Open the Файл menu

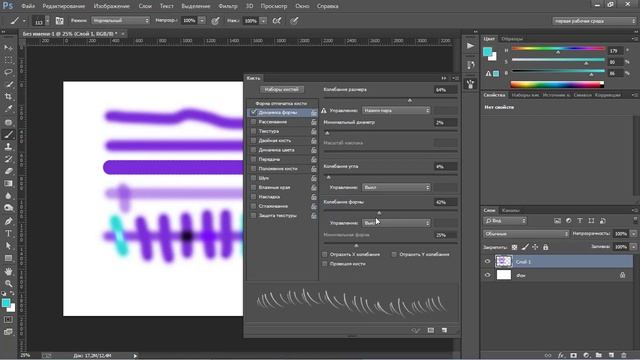(28, 6)
